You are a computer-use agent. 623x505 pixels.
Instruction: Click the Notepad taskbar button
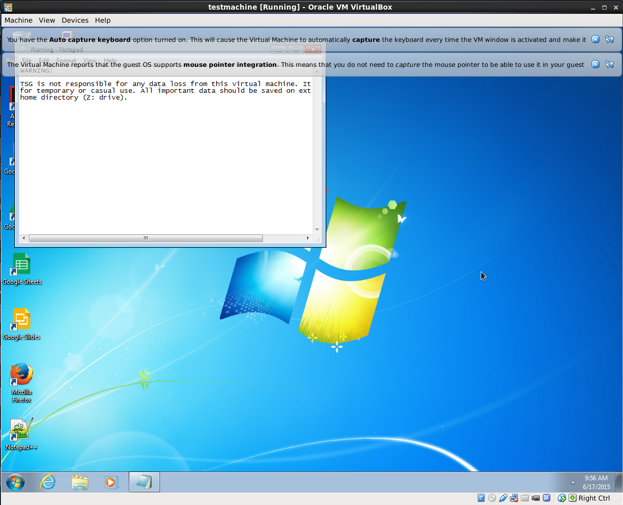tap(144, 482)
